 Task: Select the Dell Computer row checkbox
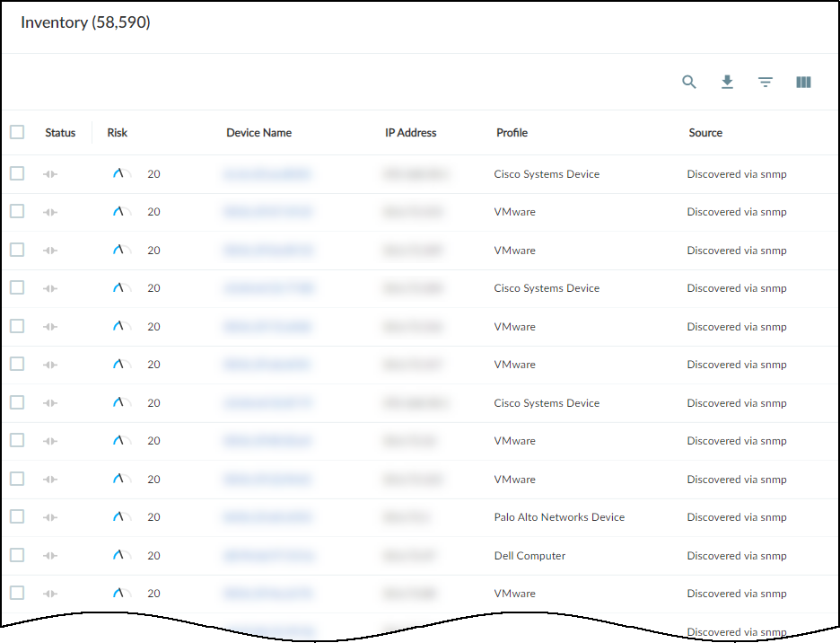point(17,555)
